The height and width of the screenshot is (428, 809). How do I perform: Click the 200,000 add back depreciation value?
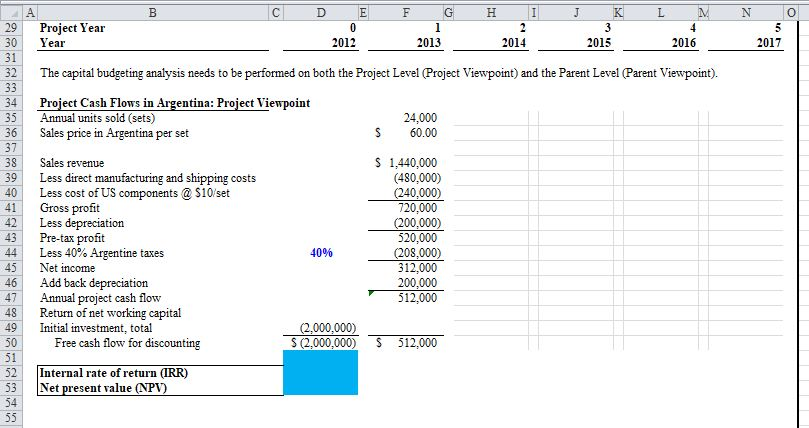point(417,283)
